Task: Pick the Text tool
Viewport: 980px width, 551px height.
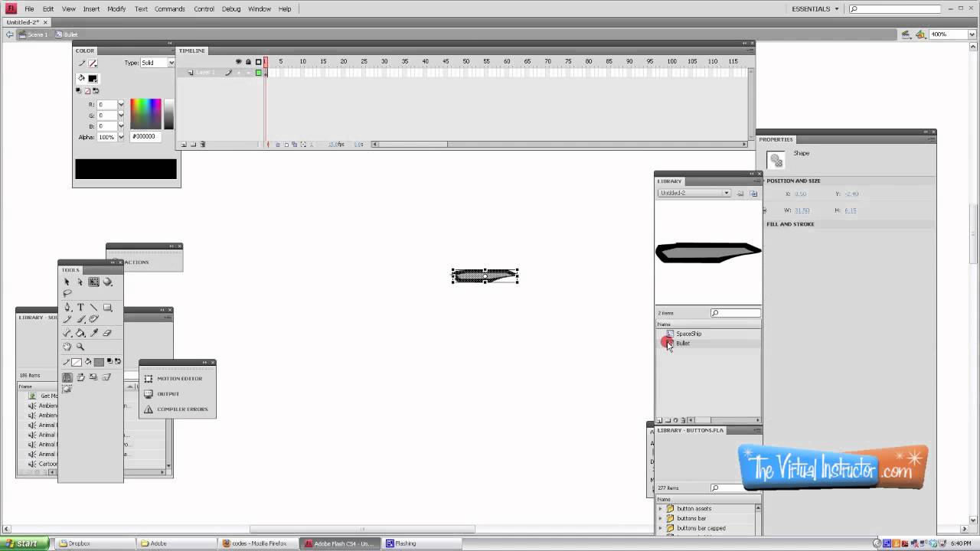Action: coord(80,307)
